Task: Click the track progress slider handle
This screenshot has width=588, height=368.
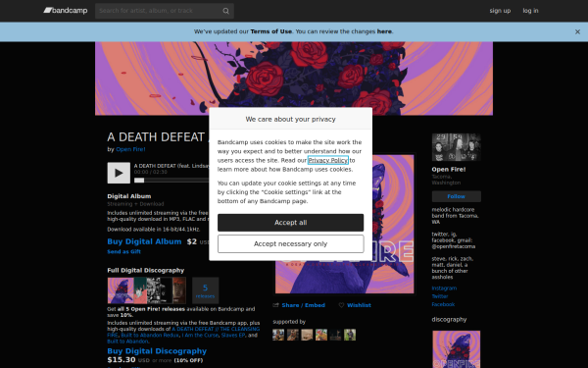Action: [x=139, y=181]
